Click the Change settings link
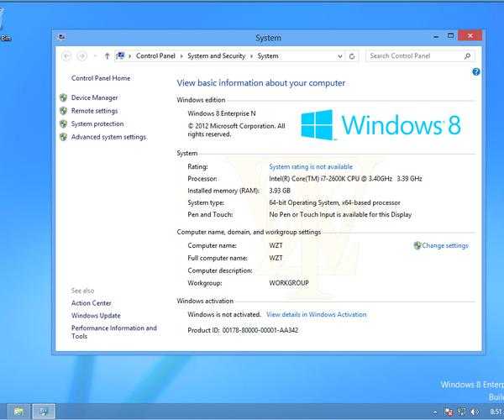 [445, 245]
